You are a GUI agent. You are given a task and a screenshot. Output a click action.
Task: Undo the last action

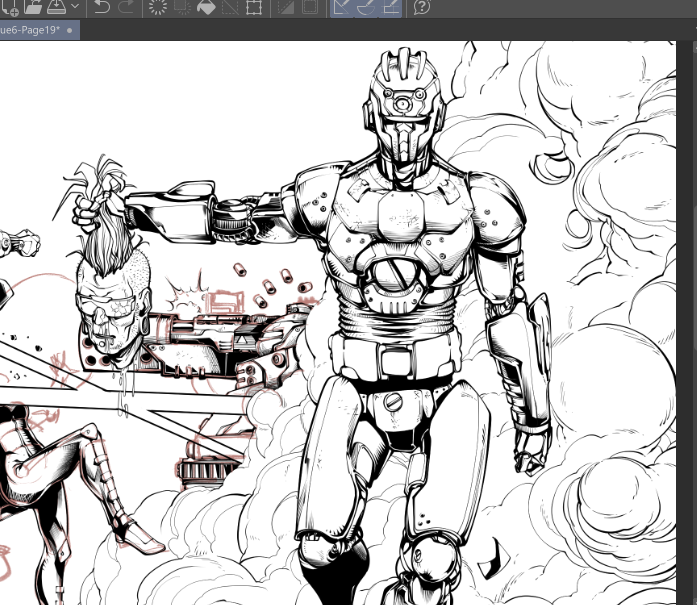pyautogui.click(x=102, y=6)
